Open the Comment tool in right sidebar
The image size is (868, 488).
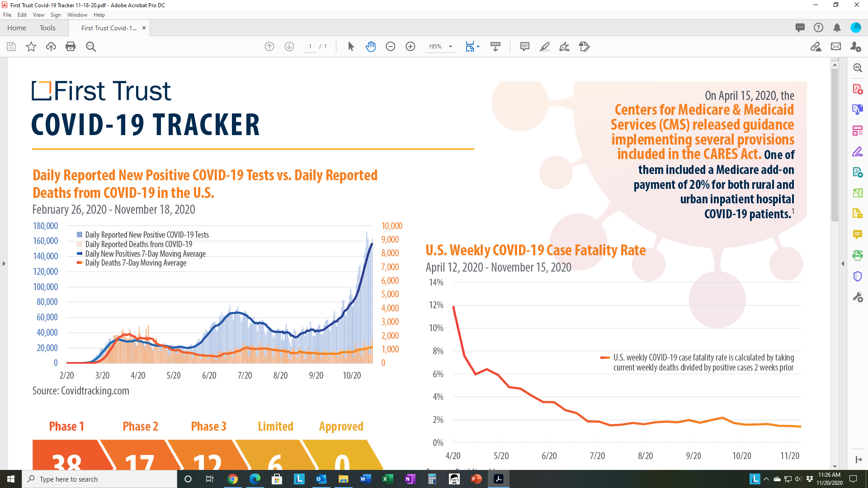click(858, 234)
